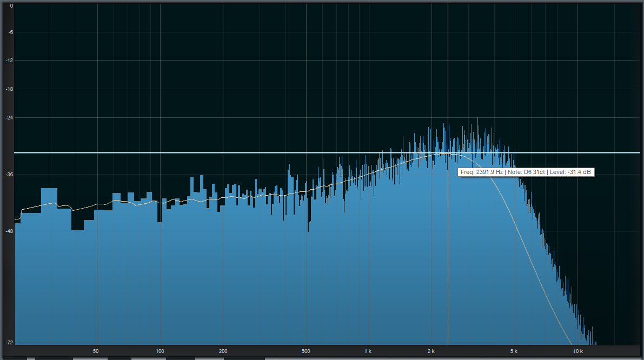The width and height of the screenshot is (644, 360).
Task: Click the "-12" dB axis label
Action: [9, 61]
